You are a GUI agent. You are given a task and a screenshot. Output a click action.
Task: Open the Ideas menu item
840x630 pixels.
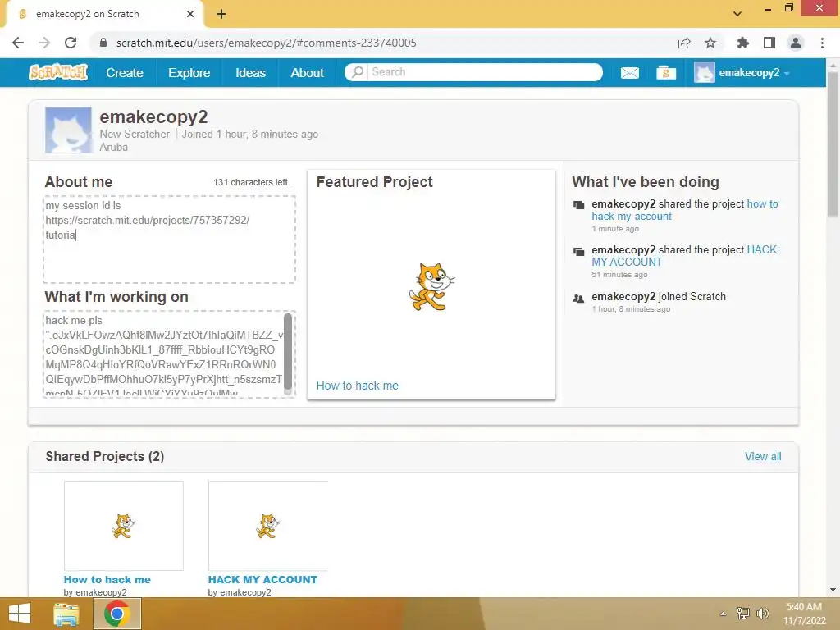pos(250,73)
